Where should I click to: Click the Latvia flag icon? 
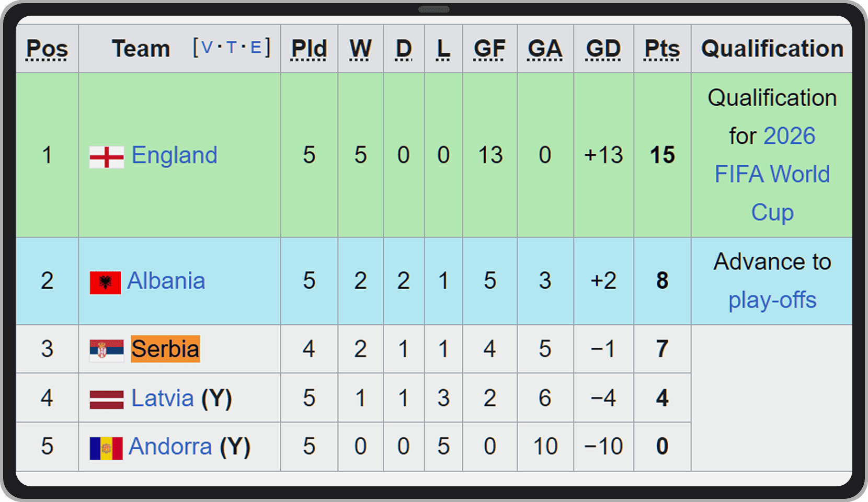click(x=107, y=399)
